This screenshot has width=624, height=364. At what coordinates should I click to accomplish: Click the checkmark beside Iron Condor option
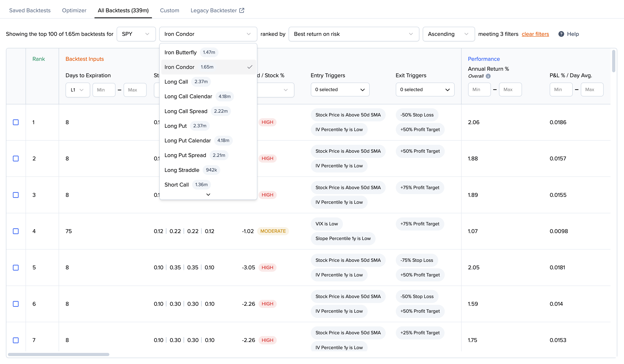(x=249, y=67)
